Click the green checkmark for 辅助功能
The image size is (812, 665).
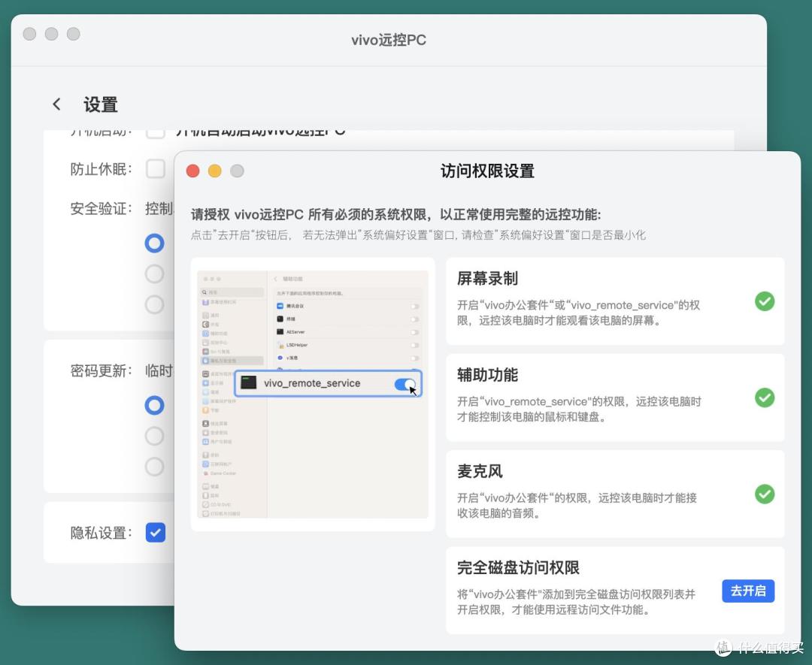[x=765, y=398]
